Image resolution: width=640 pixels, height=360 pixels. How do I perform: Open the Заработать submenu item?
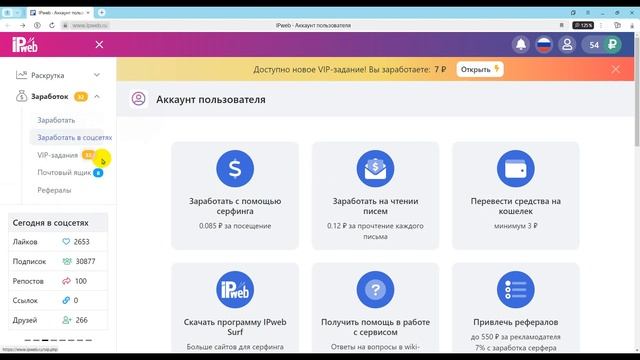(x=56, y=120)
